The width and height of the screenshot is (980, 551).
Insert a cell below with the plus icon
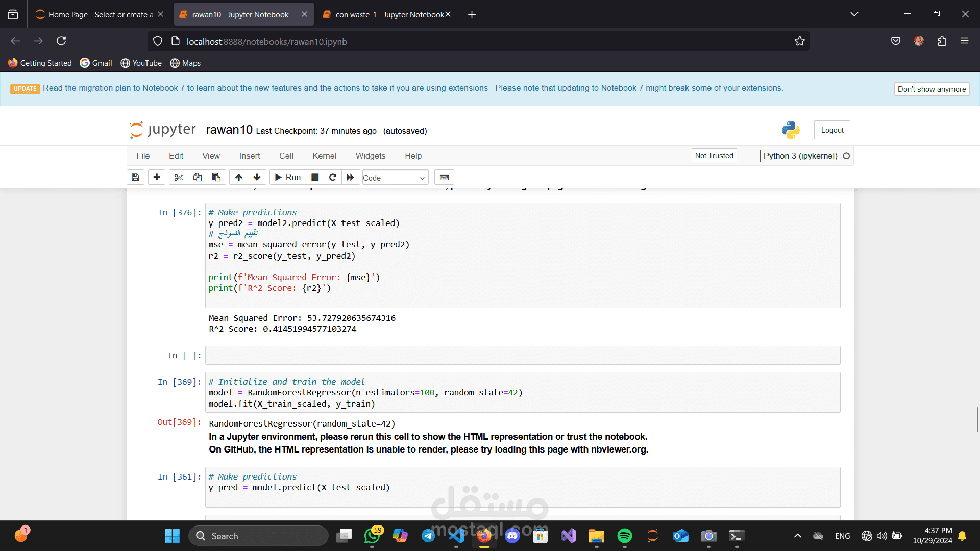coord(157,177)
